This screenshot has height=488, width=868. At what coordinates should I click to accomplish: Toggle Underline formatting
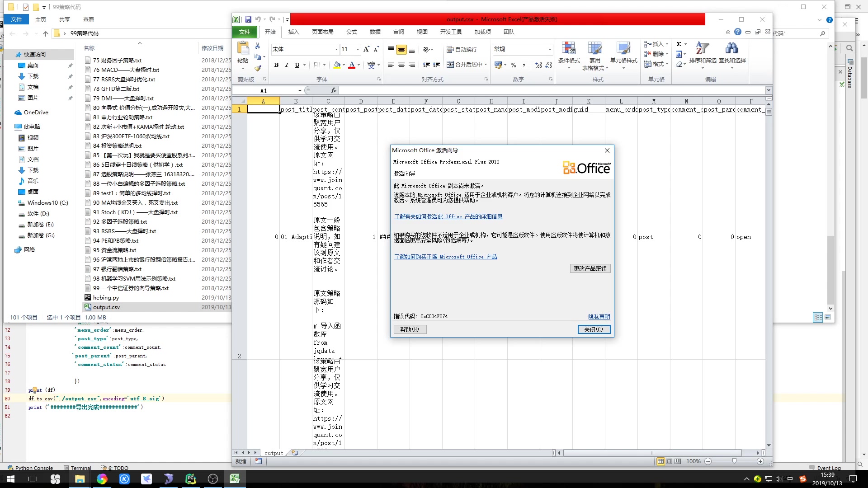coord(297,65)
